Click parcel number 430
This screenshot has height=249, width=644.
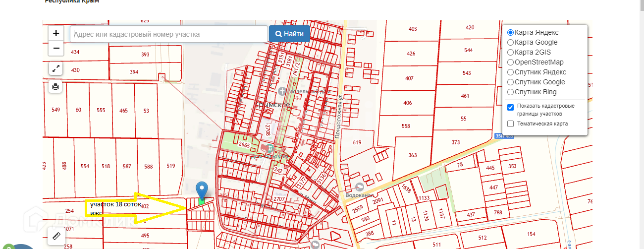tap(75, 70)
